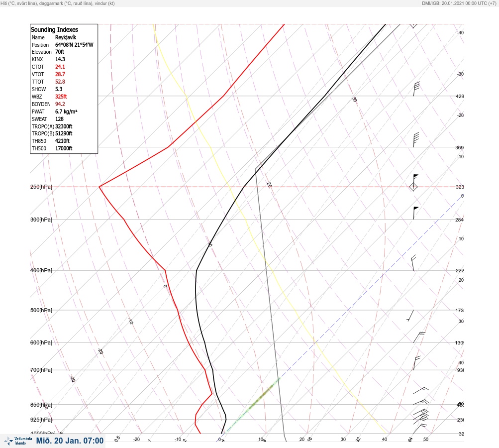Click the BOYDEN value 94.2
The height and width of the screenshot is (448, 499).
coord(60,104)
